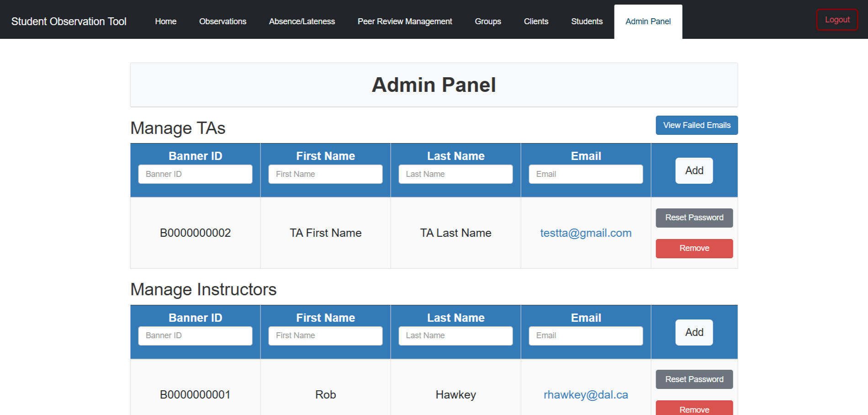Image resolution: width=868 pixels, height=415 pixels.
Task: Log out using the Logout button
Action: (x=837, y=20)
